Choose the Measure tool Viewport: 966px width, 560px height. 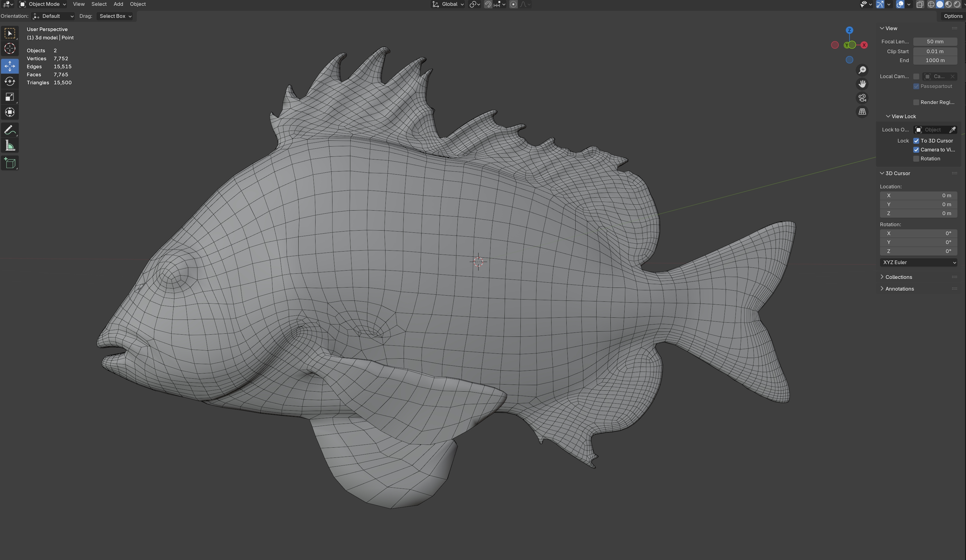point(10,146)
